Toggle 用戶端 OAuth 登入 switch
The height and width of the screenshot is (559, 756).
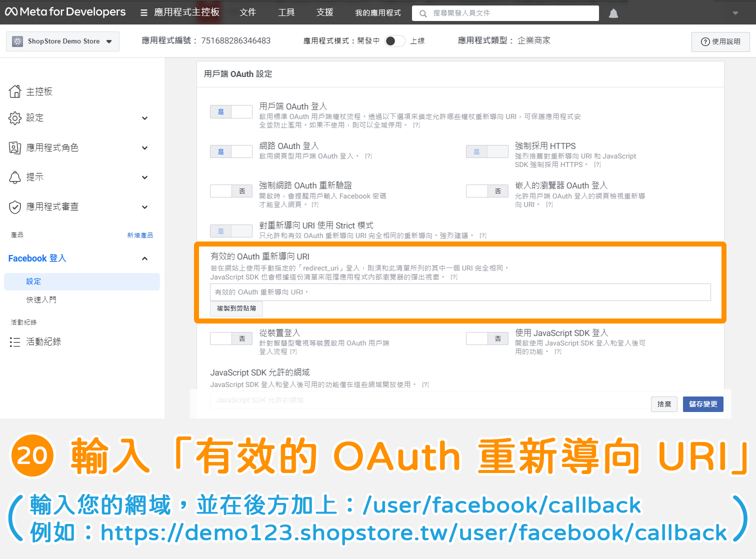231,111
